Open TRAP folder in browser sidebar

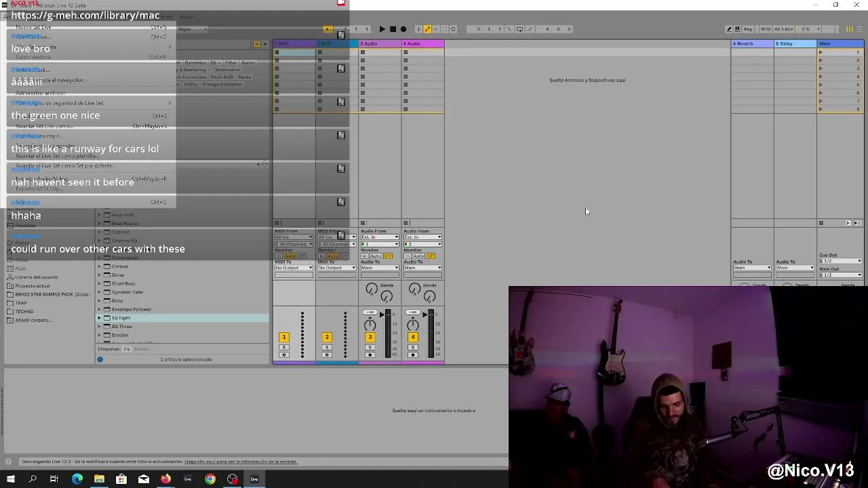21,303
